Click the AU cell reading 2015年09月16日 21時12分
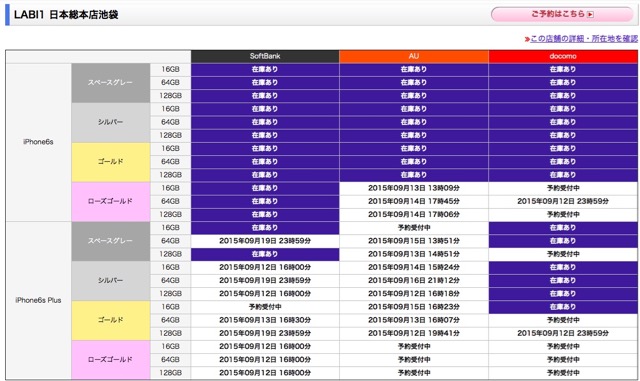 point(414,281)
